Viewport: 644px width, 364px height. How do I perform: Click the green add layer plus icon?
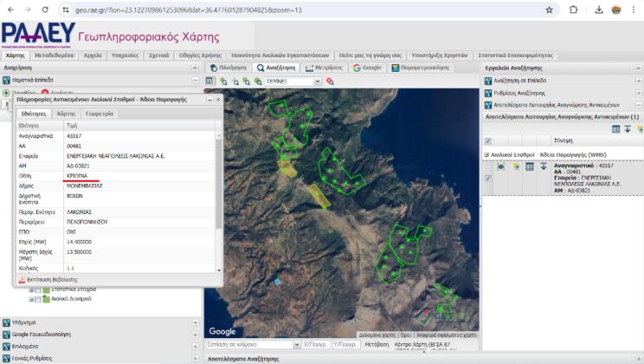click(x=6, y=93)
